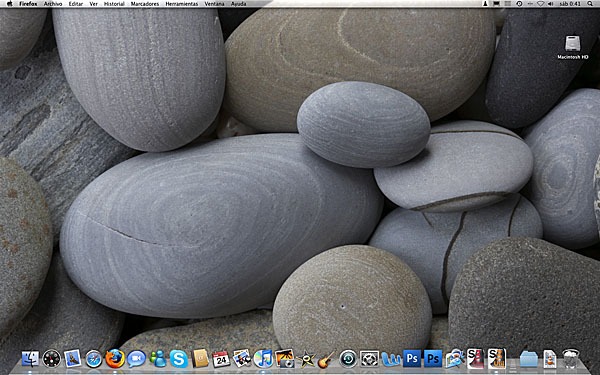Open the Editar menu
This screenshot has width=600, height=375.
click(76, 4)
